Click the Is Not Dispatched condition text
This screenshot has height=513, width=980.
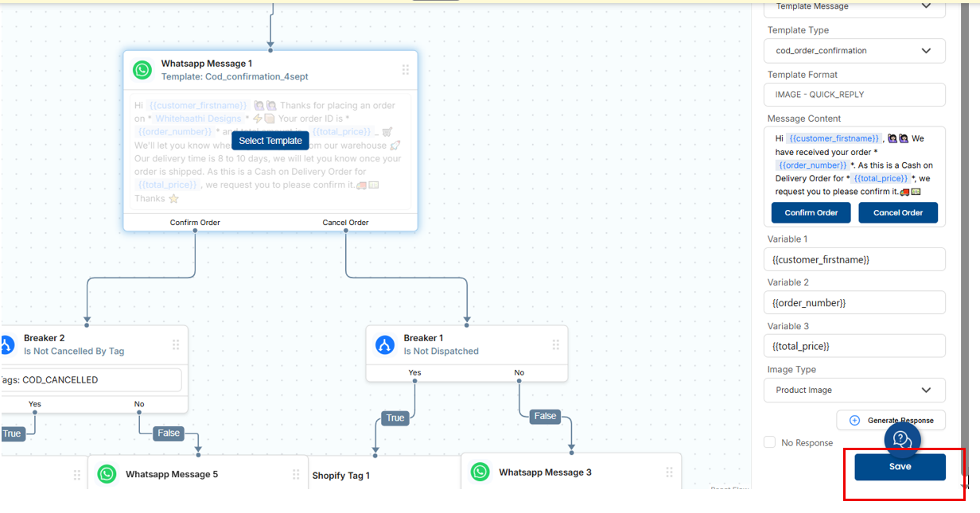pos(441,351)
